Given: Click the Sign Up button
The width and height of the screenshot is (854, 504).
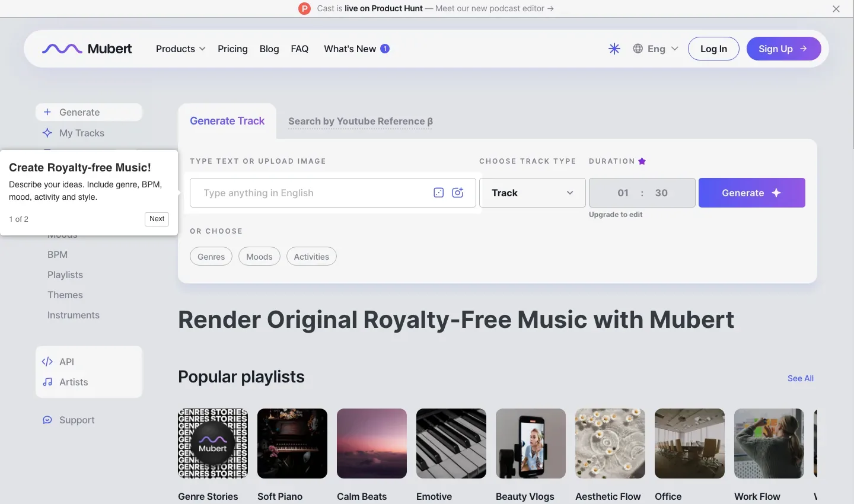Looking at the screenshot, I should click(783, 49).
